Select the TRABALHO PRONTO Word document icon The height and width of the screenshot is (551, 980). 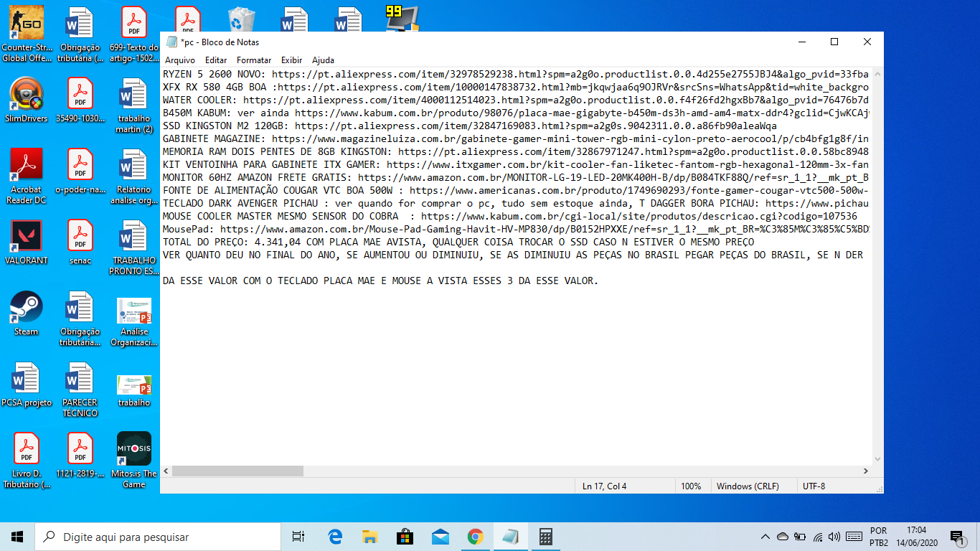134,248
